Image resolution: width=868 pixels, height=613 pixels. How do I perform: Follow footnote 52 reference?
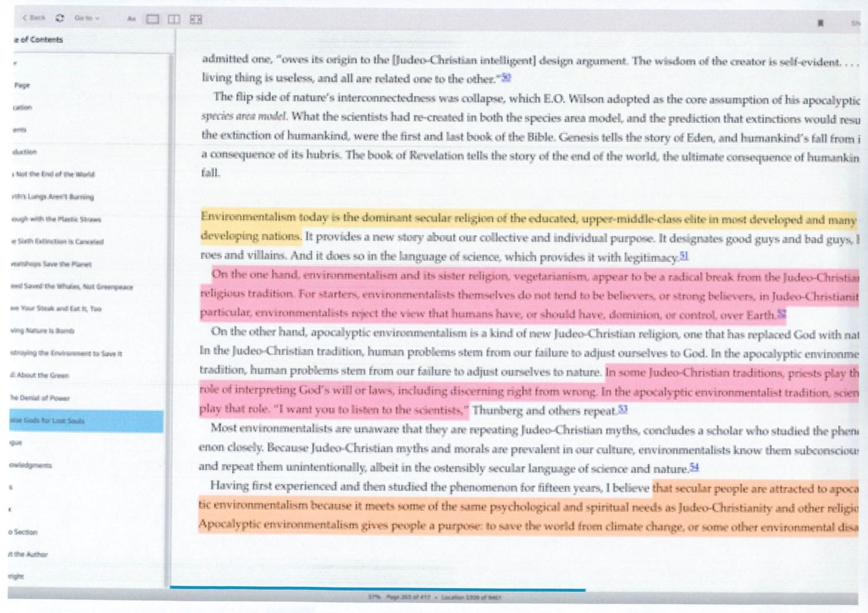(781, 314)
